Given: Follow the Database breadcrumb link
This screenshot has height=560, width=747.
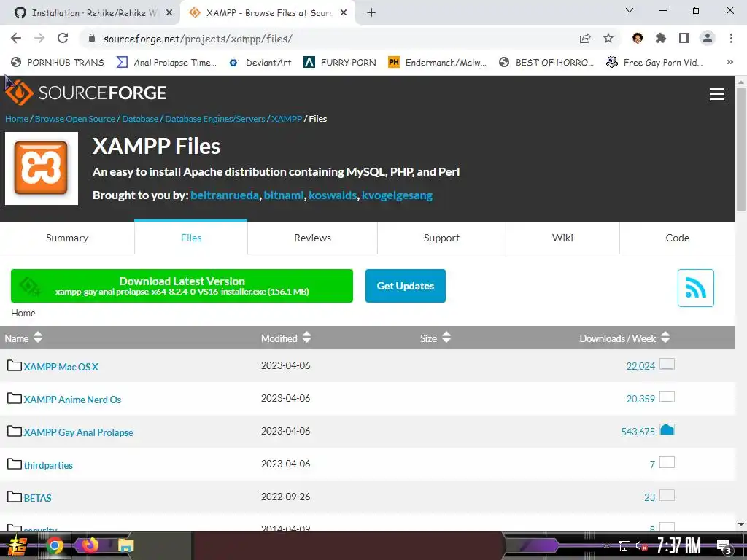Looking at the screenshot, I should click(140, 119).
